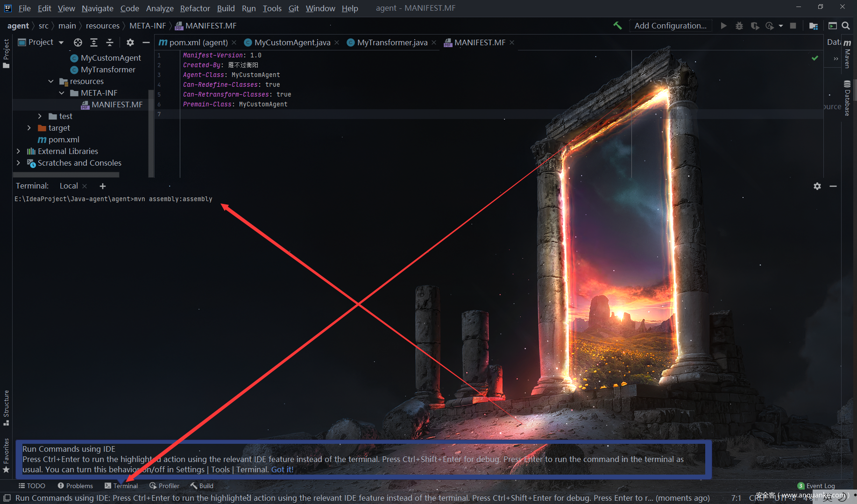
Task: Click the Run play button in toolbar
Action: 723,26
